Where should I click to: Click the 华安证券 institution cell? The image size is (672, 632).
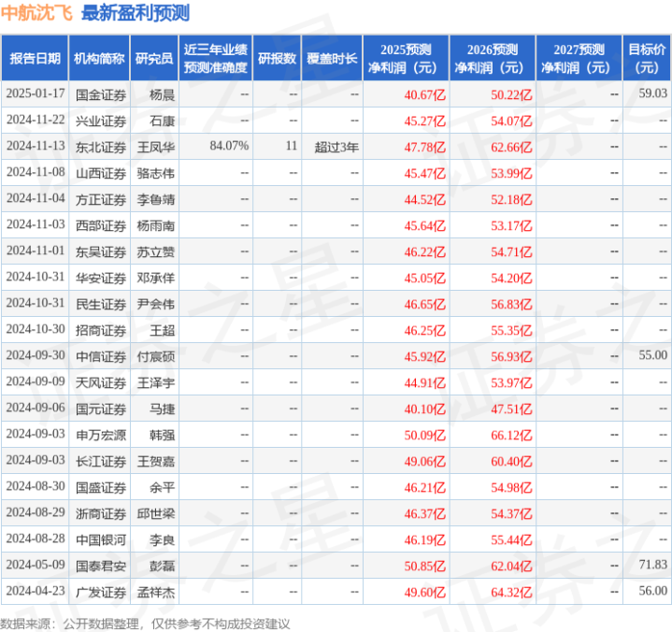pos(101,278)
